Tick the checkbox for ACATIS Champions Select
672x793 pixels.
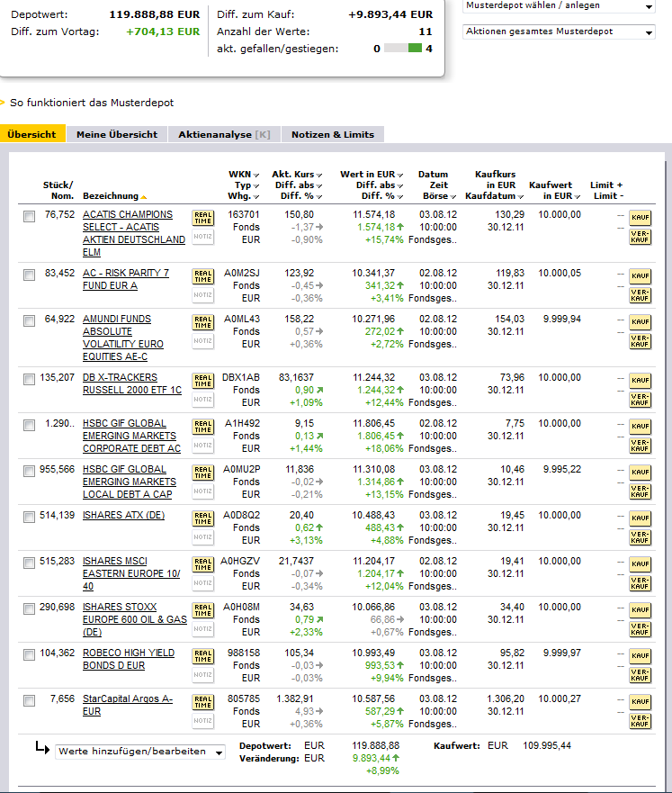pos(30,216)
